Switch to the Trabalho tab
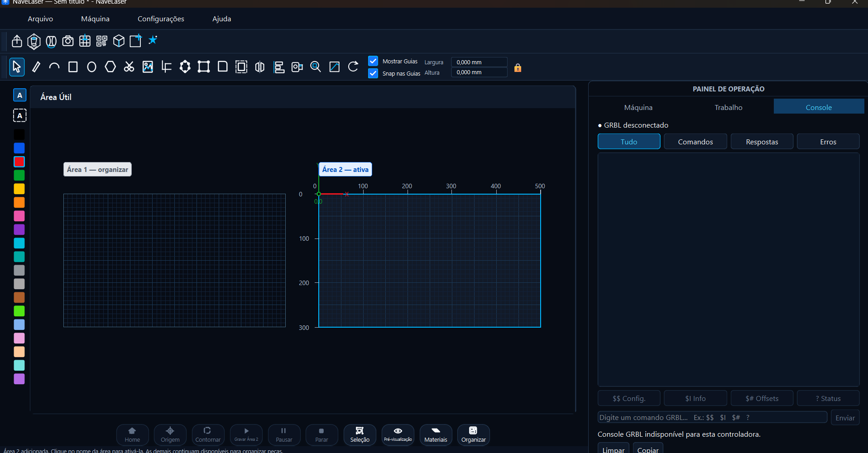Viewport: 868px width, 453px height. point(728,107)
